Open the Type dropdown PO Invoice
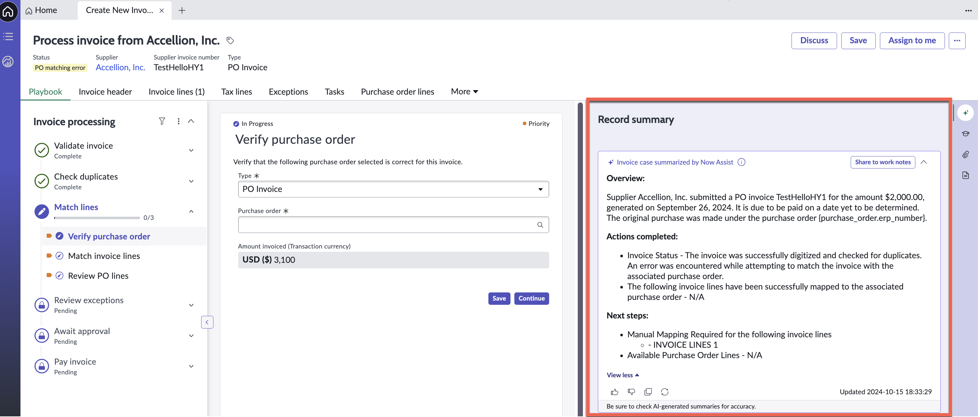This screenshot has width=980, height=417. 393,189
